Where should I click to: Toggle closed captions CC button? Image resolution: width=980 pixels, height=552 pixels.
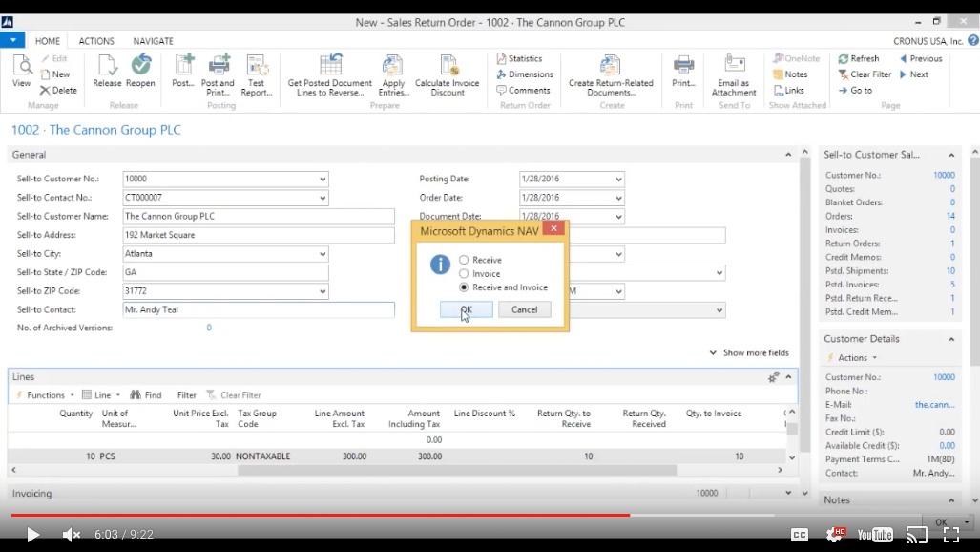(800, 535)
